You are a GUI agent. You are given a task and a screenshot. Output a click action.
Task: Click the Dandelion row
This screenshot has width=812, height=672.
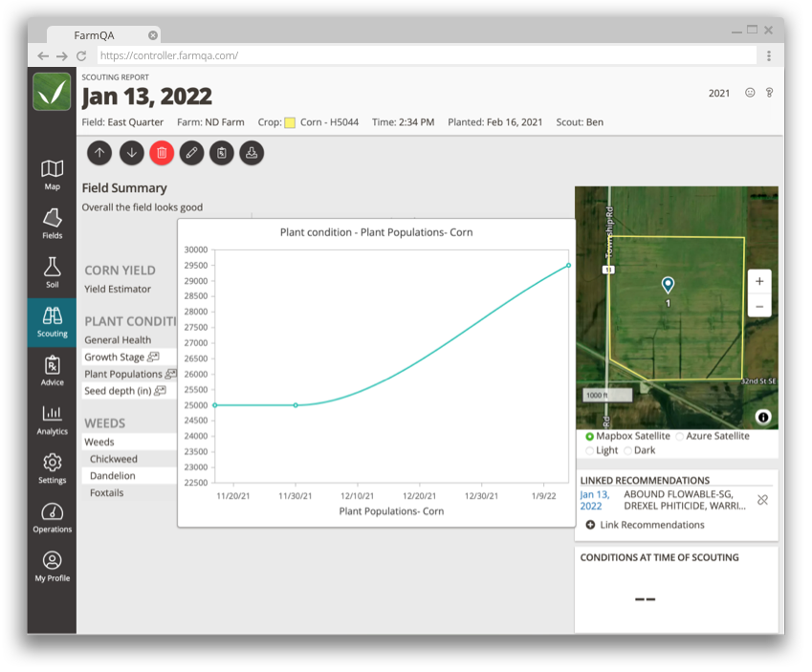tap(129, 476)
